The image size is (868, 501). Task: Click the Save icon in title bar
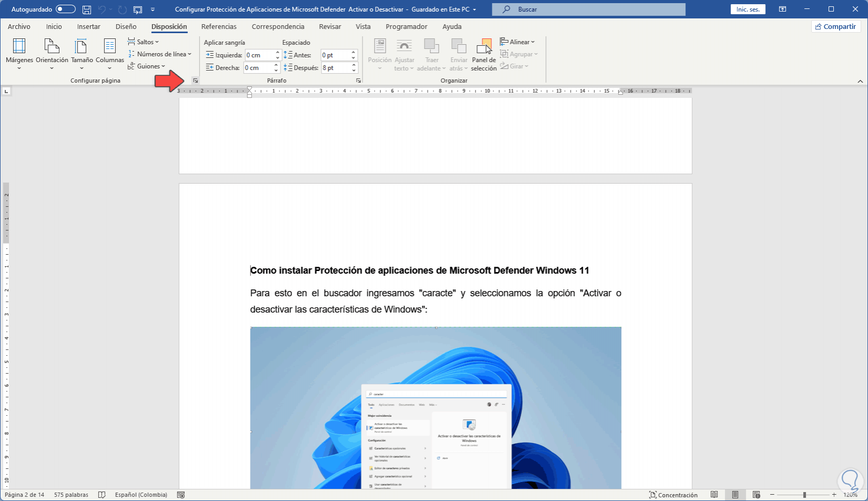tap(87, 9)
